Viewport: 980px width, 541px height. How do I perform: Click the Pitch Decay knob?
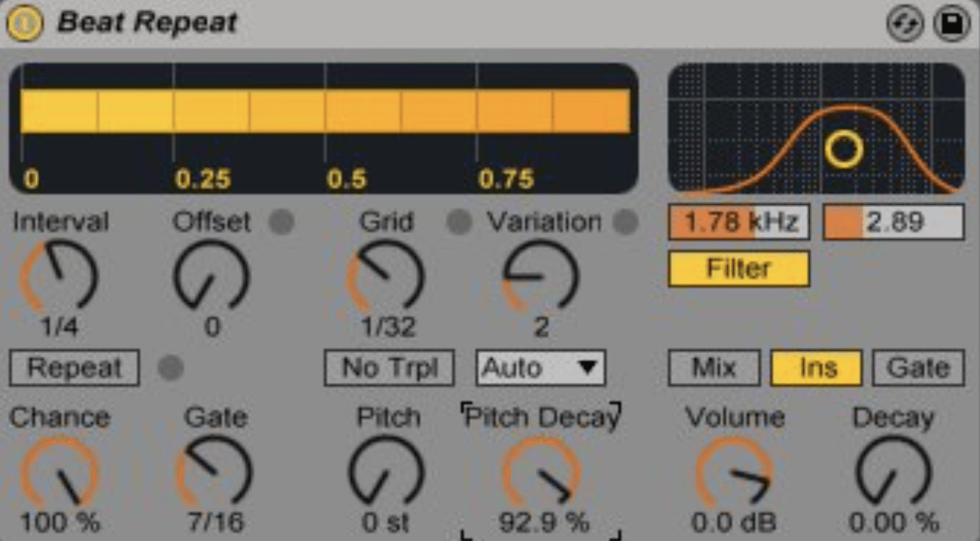click(541, 473)
